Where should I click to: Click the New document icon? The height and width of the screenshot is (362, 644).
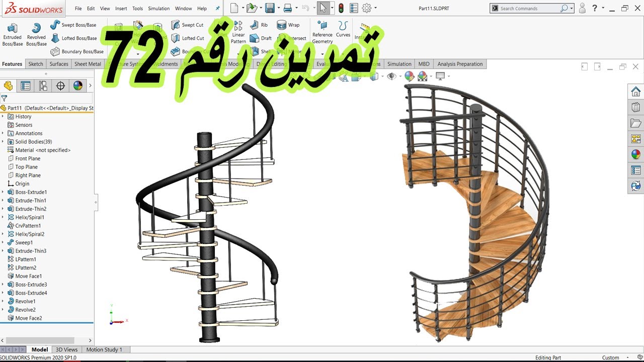click(x=234, y=8)
